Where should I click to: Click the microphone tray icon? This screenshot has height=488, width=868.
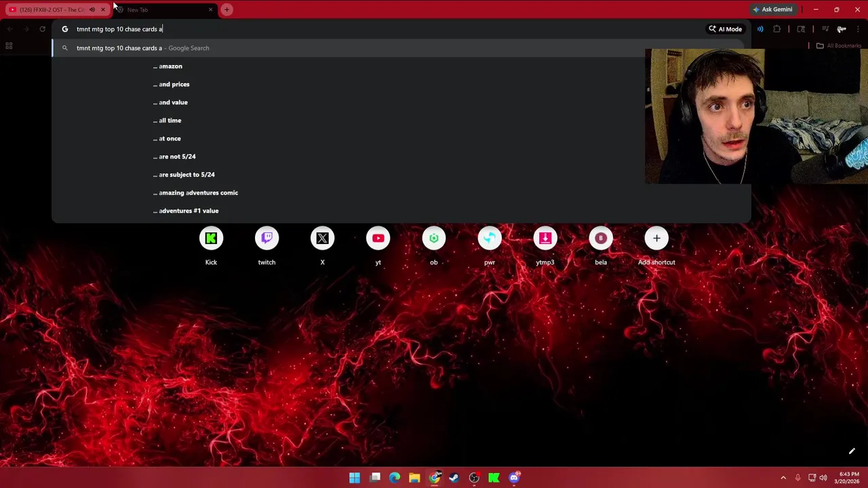(797, 478)
